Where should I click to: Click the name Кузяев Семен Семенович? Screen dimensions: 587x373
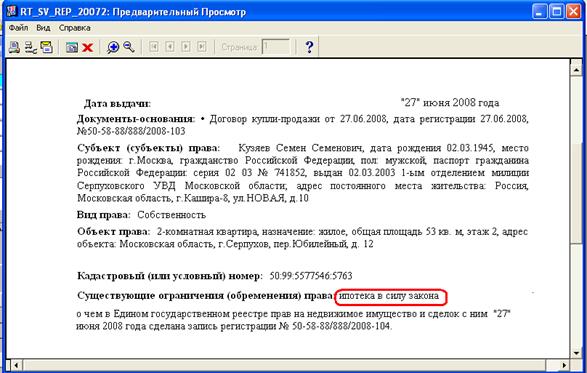301,148
